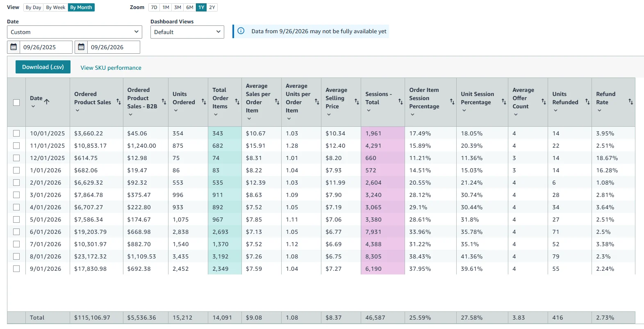644x329 pixels.
Task: Set zoom to 6M
Action: (190, 7)
